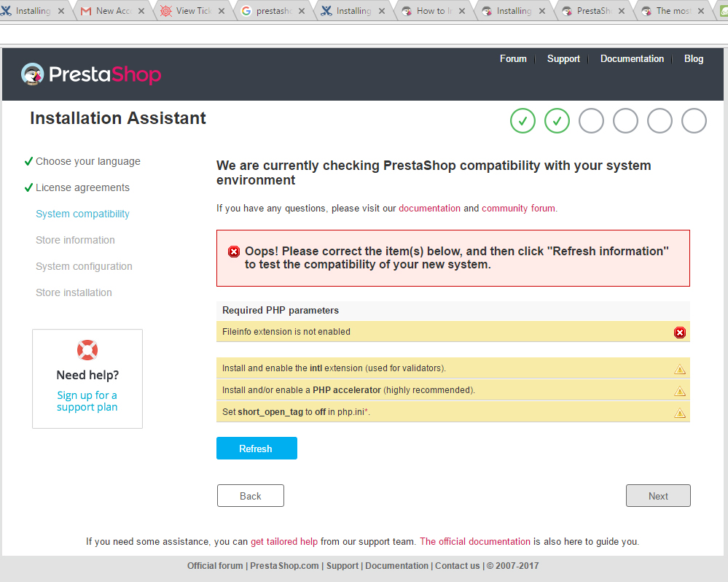Open the community forum link
Image resolution: width=728 pixels, height=582 pixels.
[x=517, y=208]
